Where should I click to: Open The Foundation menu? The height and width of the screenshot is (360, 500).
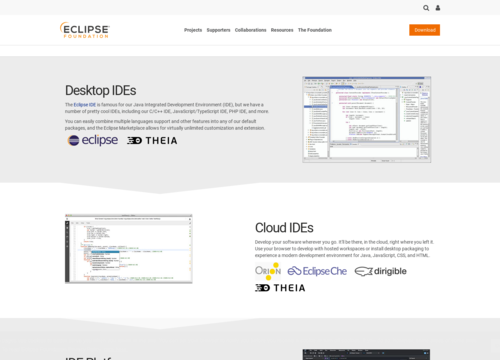pos(315,30)
